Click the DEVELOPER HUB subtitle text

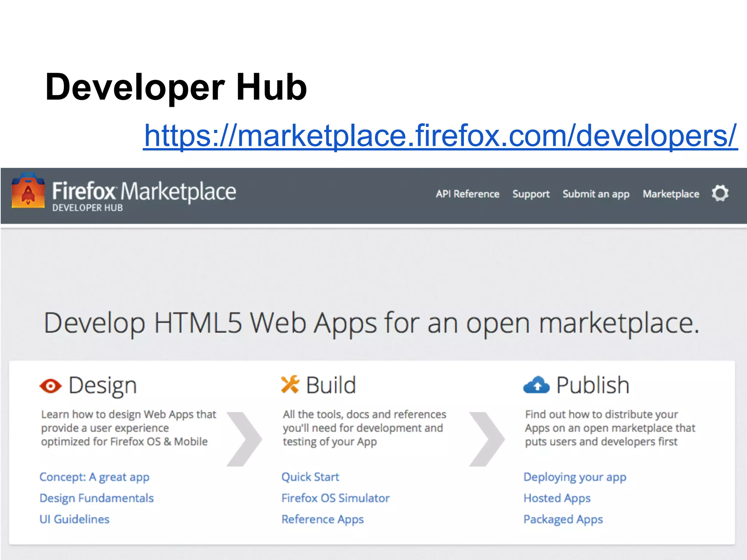[88, 208]
